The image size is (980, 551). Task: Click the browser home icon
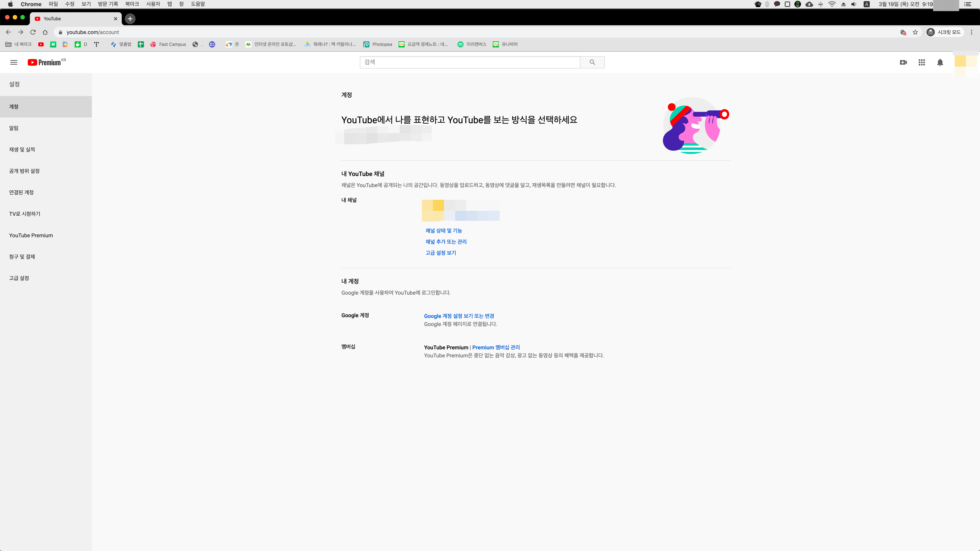(45, 32)
